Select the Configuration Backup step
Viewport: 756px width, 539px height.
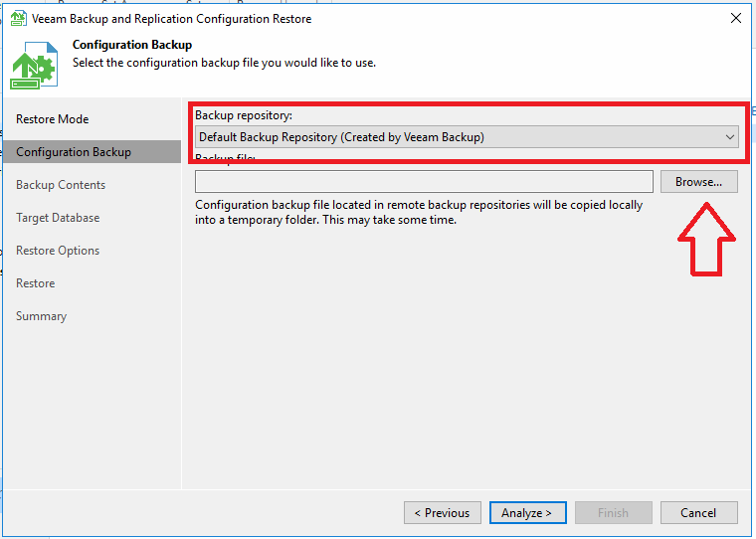tap(92, 152)
